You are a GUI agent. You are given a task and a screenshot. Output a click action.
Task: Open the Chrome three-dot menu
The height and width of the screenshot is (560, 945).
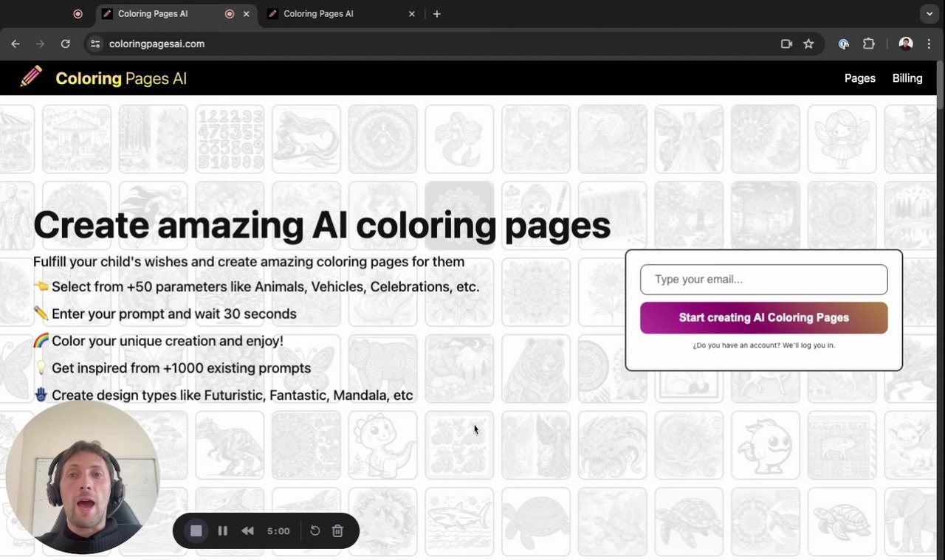pos(929,44)
